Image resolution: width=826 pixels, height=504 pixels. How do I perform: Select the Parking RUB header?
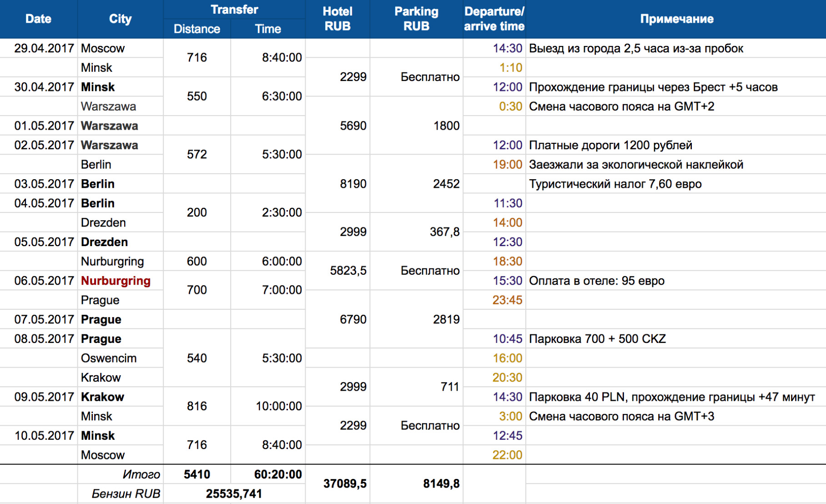[416, 19]
